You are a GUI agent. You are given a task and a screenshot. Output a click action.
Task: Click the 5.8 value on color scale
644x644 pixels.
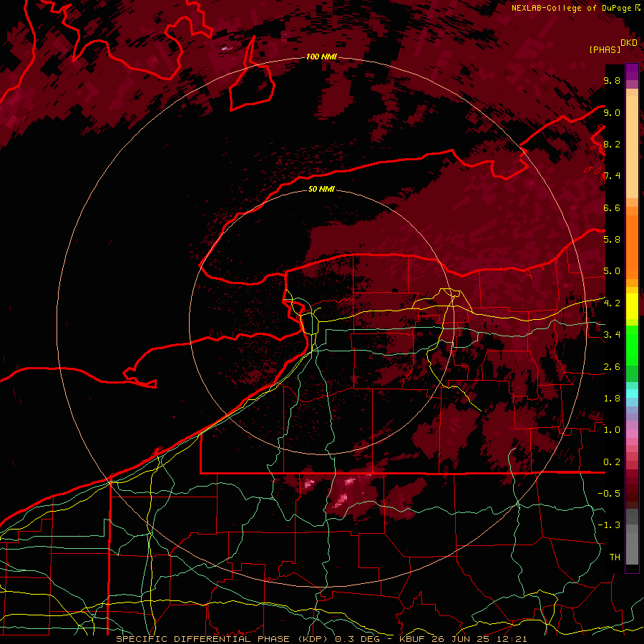(612, 240)
